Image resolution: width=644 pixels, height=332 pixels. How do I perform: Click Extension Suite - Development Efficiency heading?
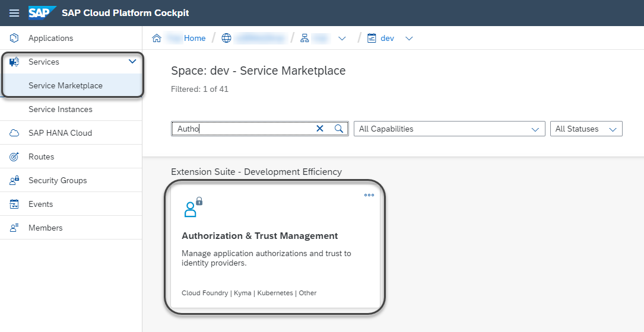pos(256,171)
